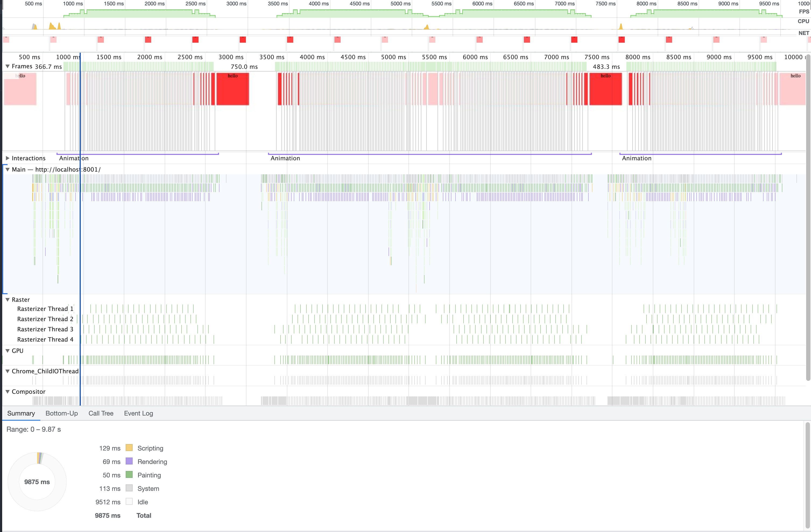811x532 pixels.
Task: Click the Rendering purple color swatch
Action: pos(129,461)
